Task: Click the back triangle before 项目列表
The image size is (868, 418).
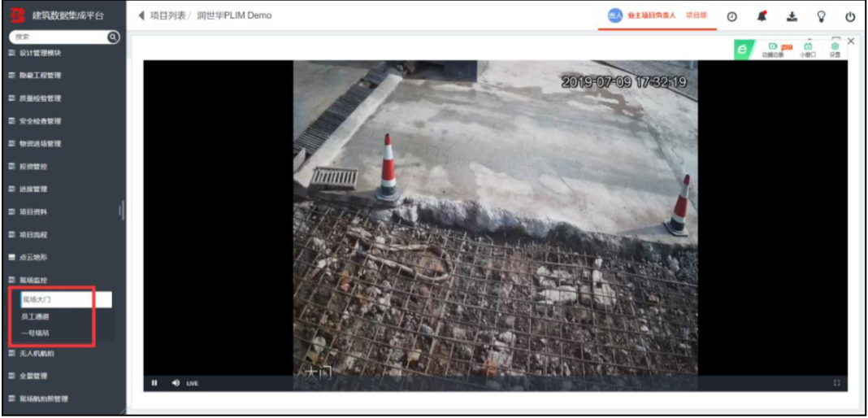Action: click(x=141, y=15)
